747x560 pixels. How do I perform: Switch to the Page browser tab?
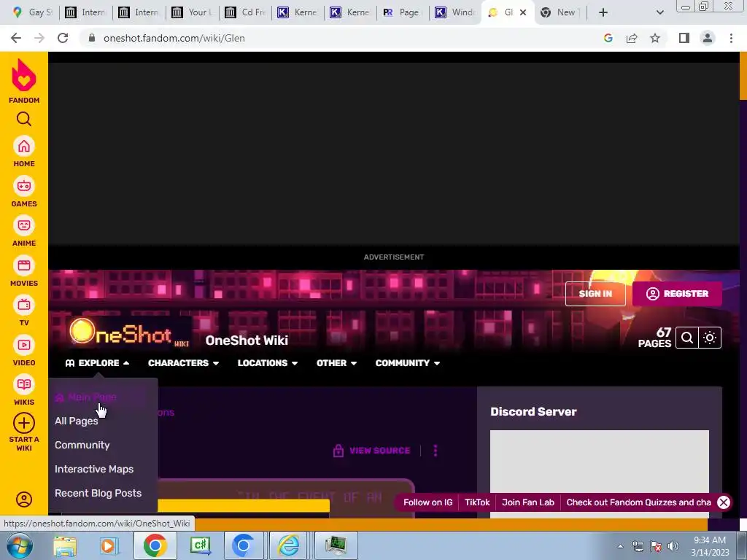point(403,12)
